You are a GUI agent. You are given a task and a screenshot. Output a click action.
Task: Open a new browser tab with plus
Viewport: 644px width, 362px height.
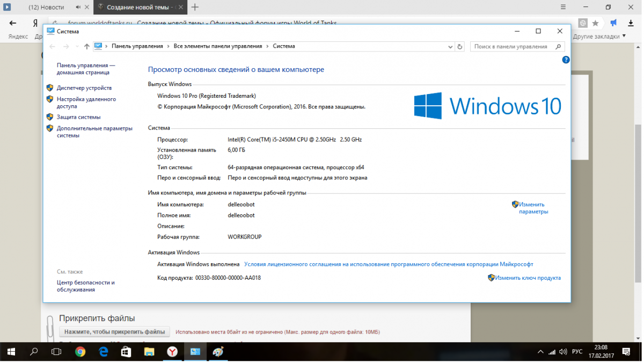(195, 7)
